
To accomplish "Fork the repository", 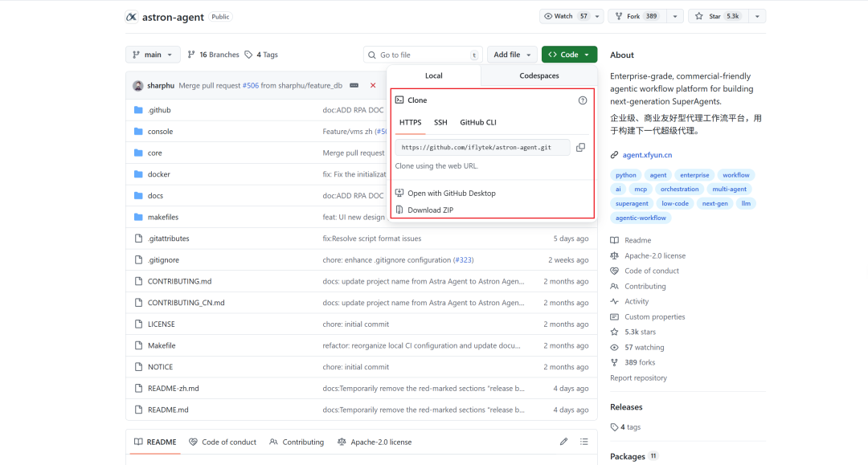I will 637,17.
